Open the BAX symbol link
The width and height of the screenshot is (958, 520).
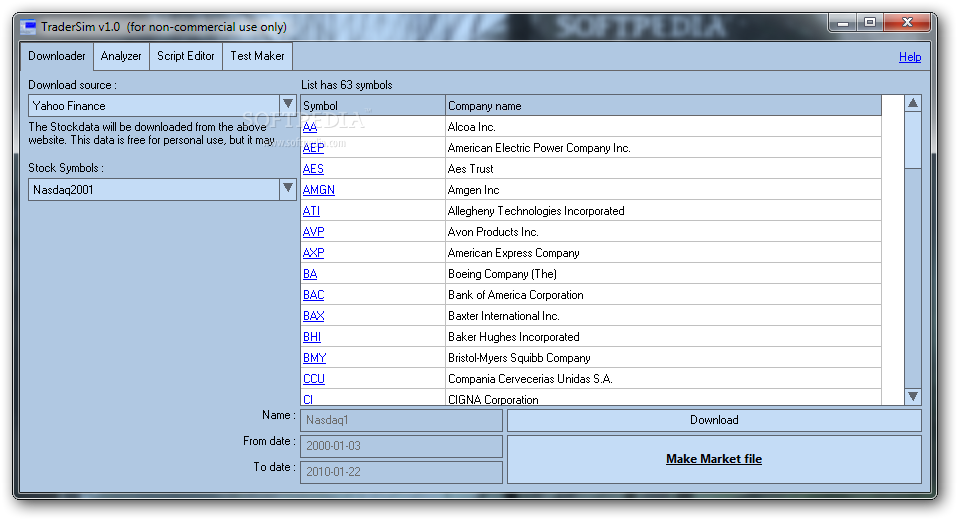click(313, 316)
